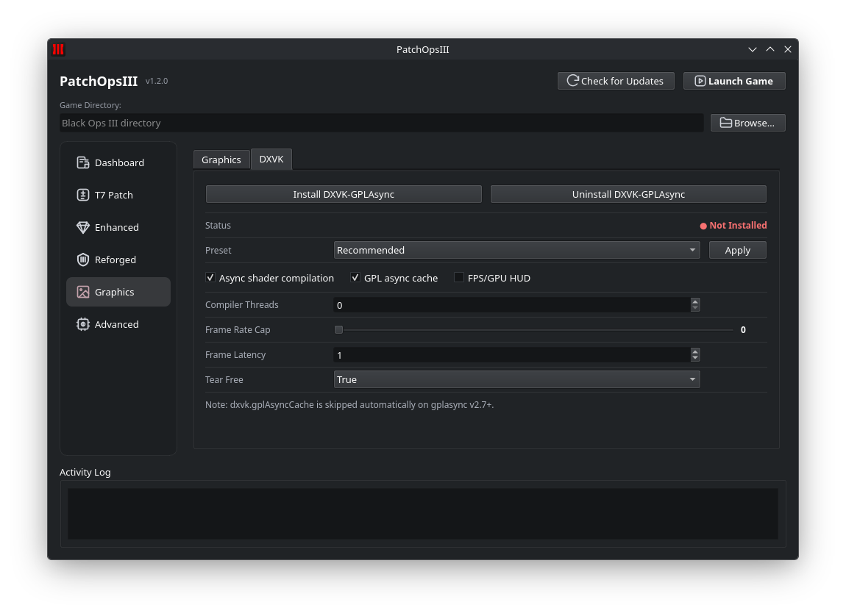Click the Dashboard sidebar icon
Screen dimensions: 846x616
(82, 162)
